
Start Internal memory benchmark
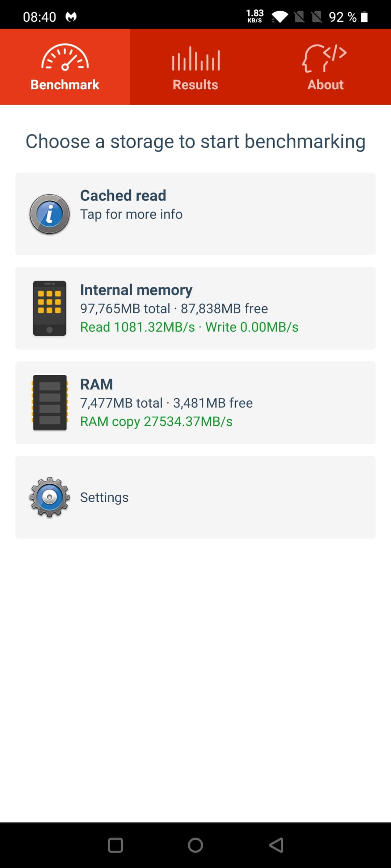click(195, 308)
